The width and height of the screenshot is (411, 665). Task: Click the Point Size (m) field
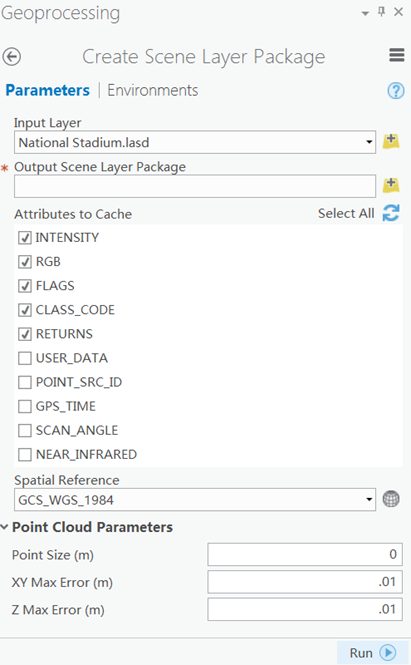[x=305, y=554]
